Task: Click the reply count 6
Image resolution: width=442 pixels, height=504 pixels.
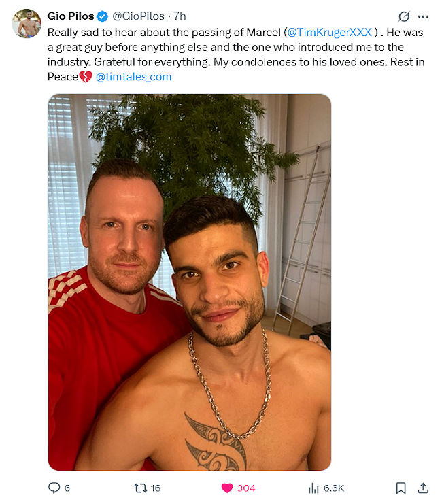Action: click(x=67, y=488)
